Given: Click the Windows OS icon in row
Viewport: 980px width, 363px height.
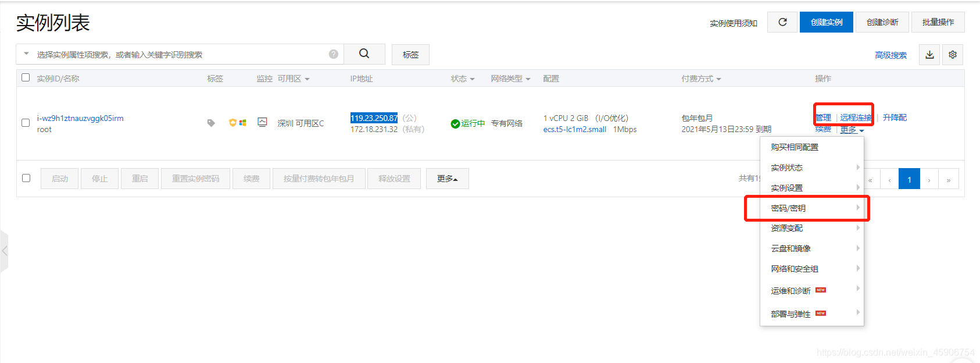Looking at the screenshot, I should coord(242,123).
